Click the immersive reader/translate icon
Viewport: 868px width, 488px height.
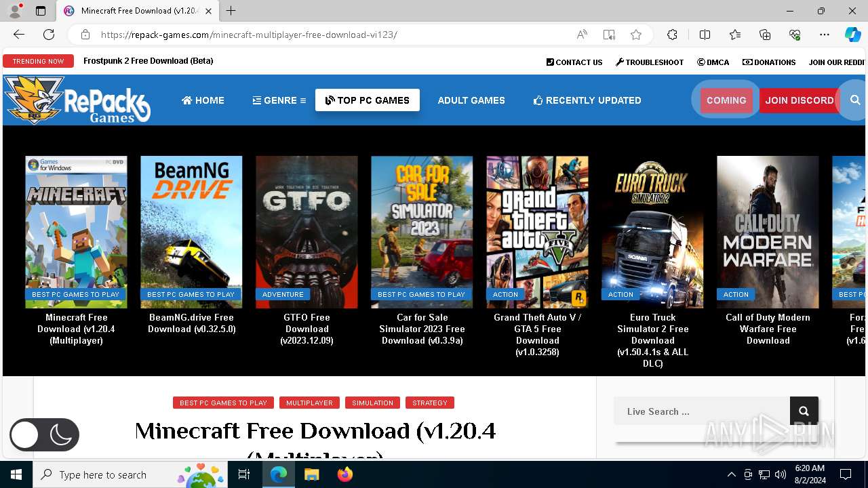coord(609,35)
